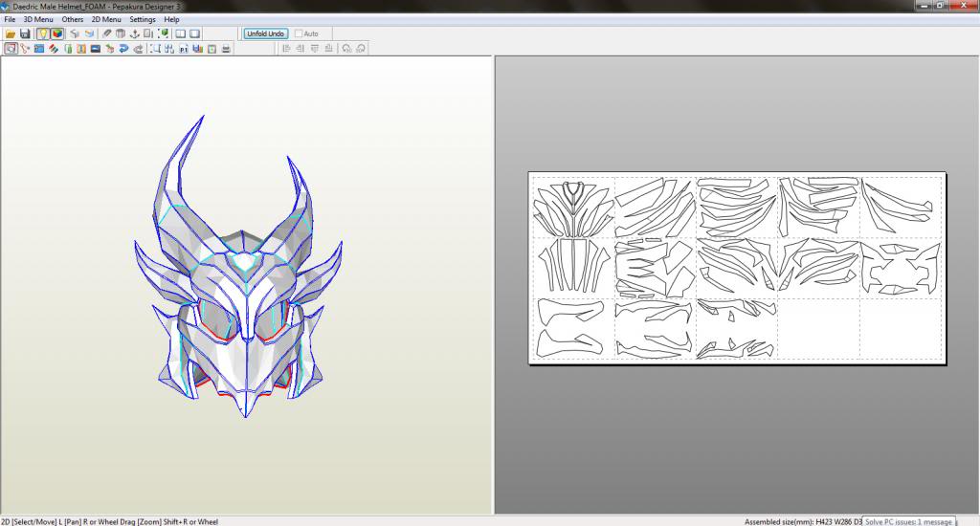
Task: Click the align bottom icon
Action: pyautogui.click(x=329, y=48)
